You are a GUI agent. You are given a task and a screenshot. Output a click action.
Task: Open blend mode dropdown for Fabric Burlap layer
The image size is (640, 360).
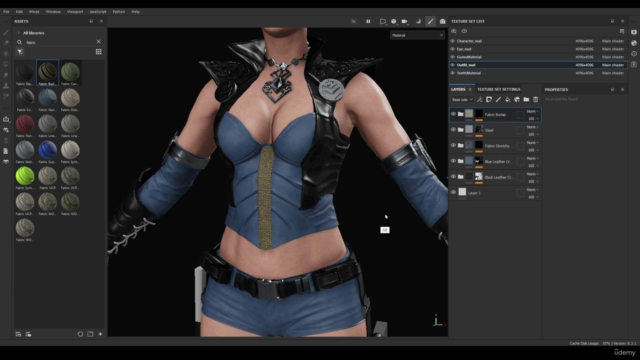532,111
